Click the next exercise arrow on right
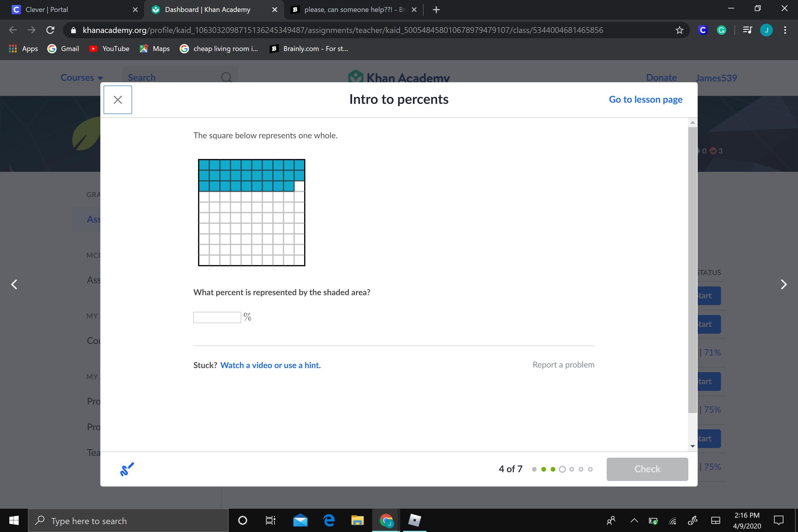Image resolution: width=798 pixels, height=532 pixels. coord(783,284)
